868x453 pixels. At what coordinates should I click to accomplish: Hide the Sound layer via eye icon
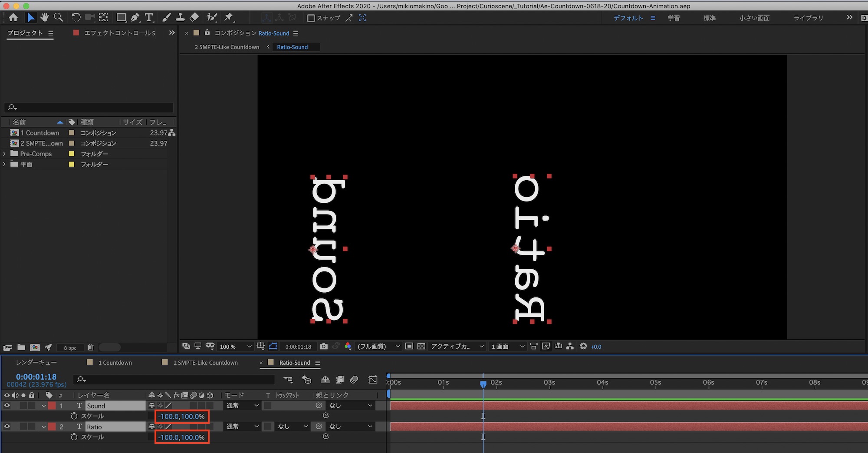coord(7,405)
